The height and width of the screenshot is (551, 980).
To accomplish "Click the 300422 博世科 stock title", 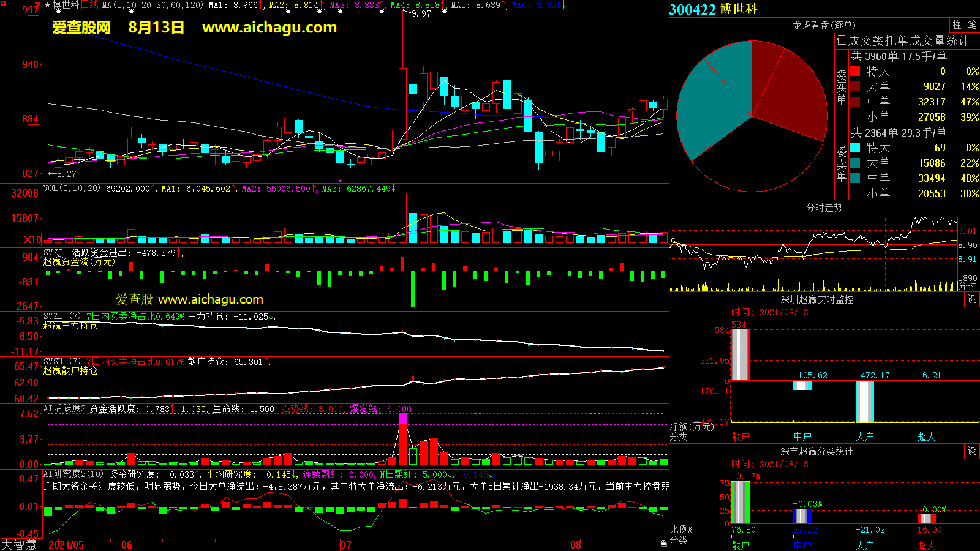I will point(714,9).
